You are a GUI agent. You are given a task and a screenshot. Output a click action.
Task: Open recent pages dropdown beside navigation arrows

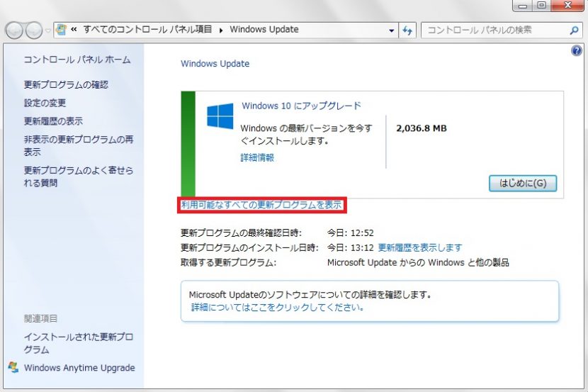(x=47, y=30)
